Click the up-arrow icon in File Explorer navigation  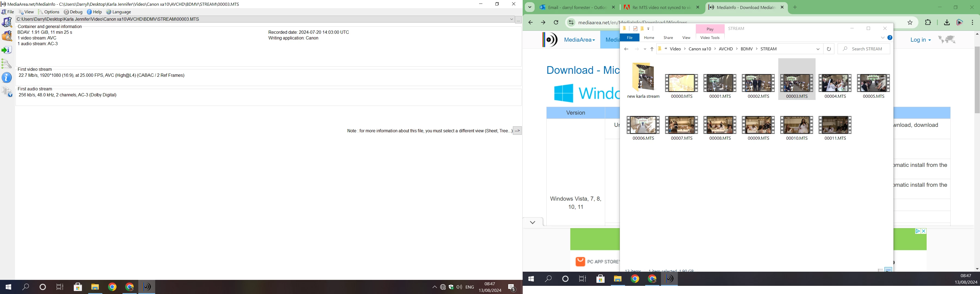[652, 49]
